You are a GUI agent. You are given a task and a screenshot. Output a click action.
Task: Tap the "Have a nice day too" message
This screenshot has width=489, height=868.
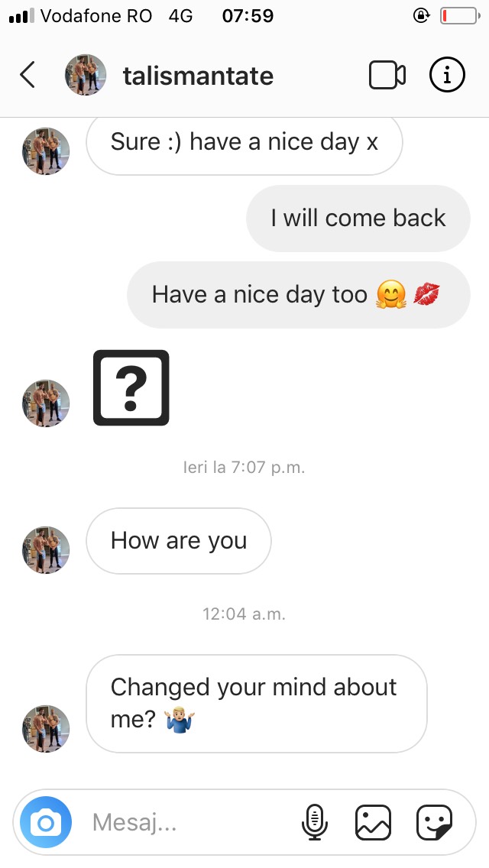pos(297,295)
